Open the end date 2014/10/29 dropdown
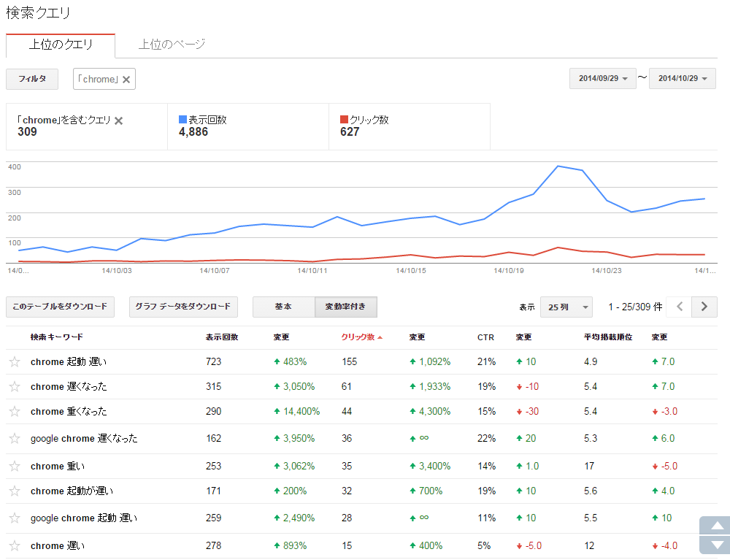 pyautogui.click(x=683, y=78)
